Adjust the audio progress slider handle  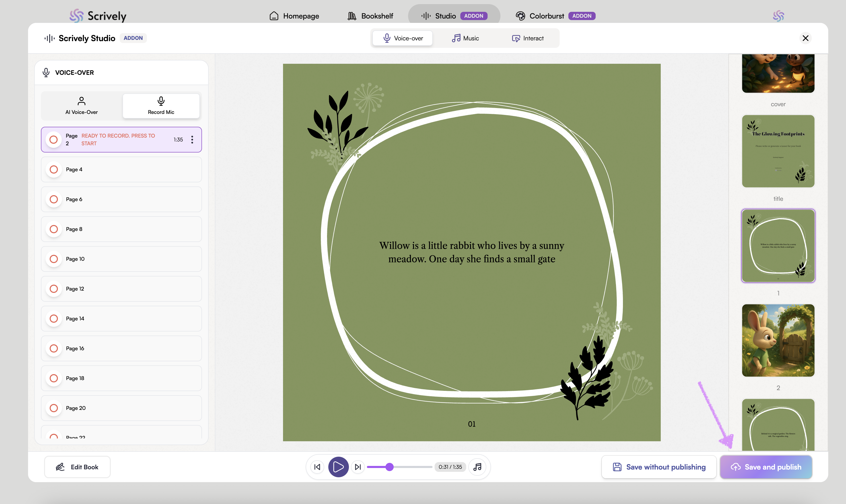pyautogui.click(x=390, y=467)
